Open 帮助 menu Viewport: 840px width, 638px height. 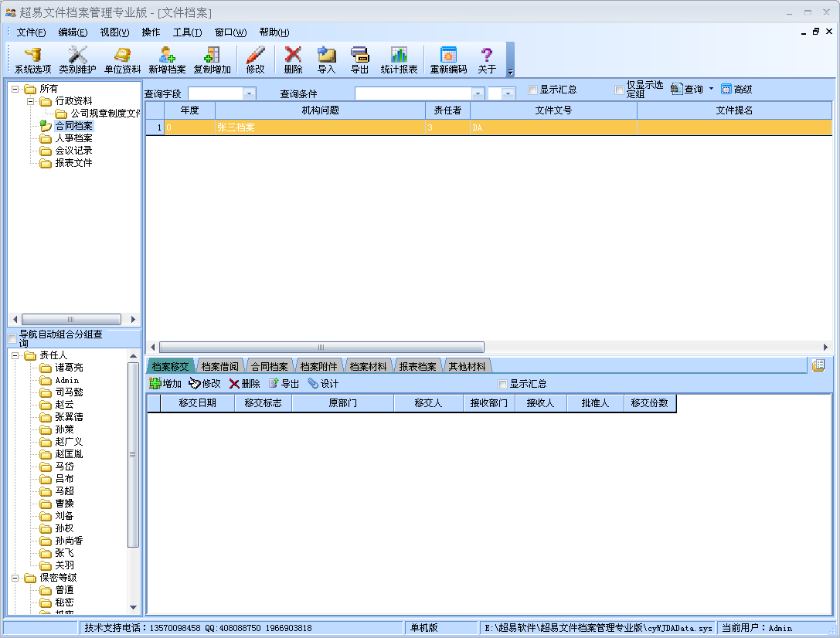tap(274, 32)
